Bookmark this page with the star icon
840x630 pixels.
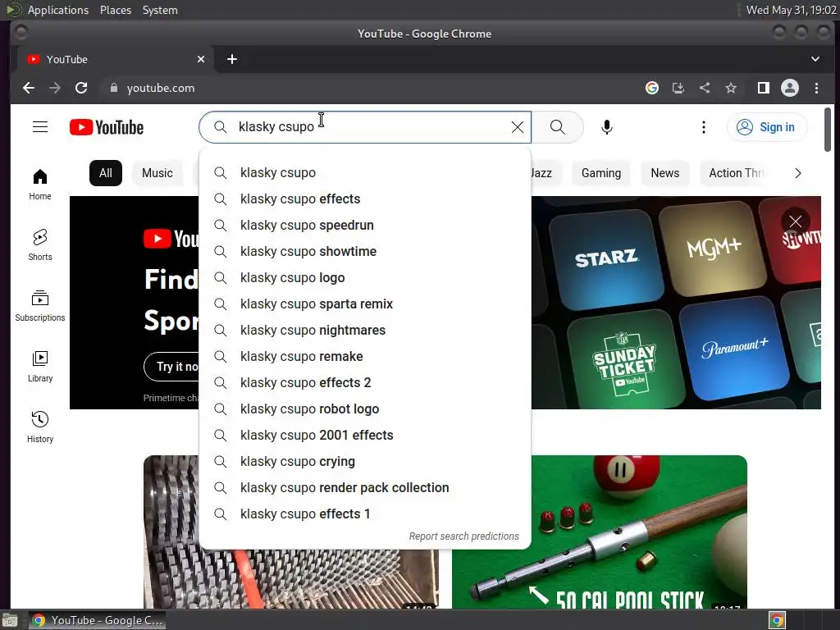(x=731, y=88)
